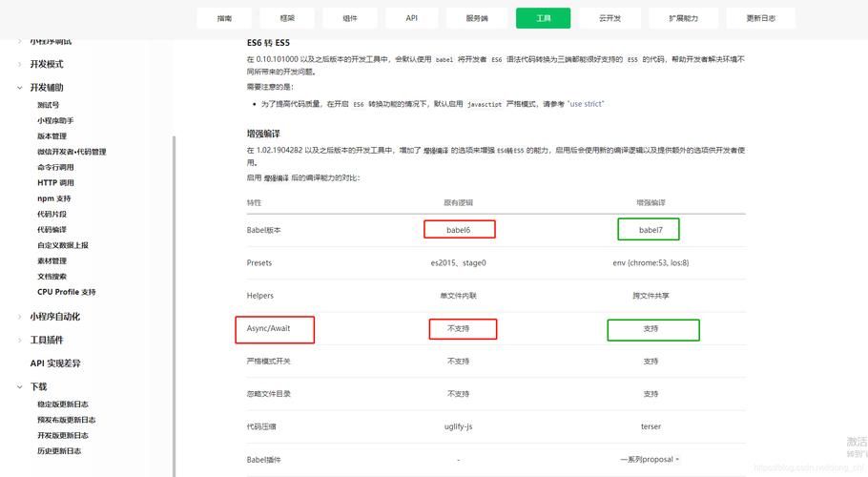Go to the 组件 tab
This screenshot has height=477, width=868.
click(350, 18)
